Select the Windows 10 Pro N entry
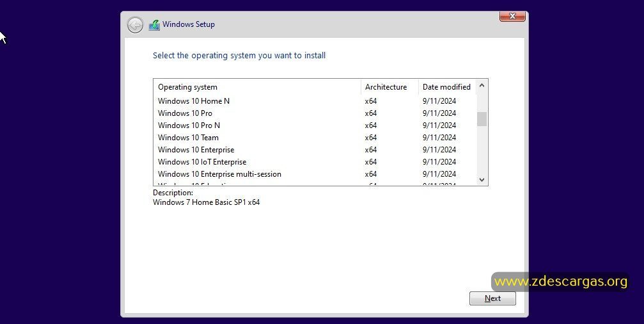Image resolution: width=644 pixels, height=324 pixels. click(315, 126)
